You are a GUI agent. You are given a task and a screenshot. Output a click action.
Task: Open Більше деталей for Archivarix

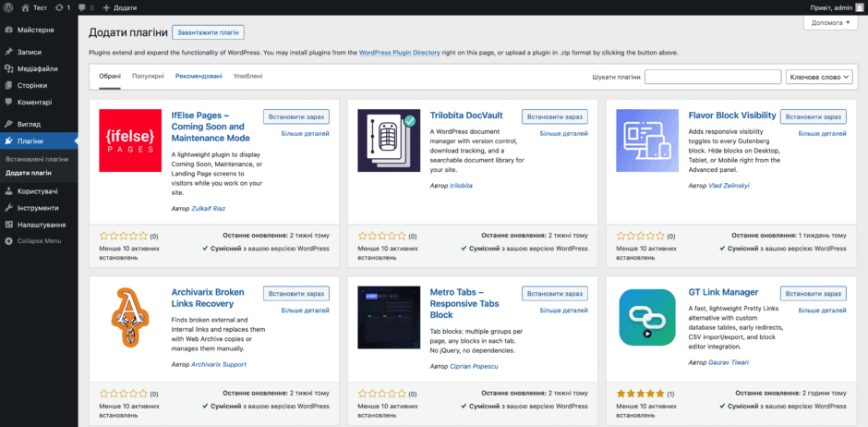pos(305,311)
